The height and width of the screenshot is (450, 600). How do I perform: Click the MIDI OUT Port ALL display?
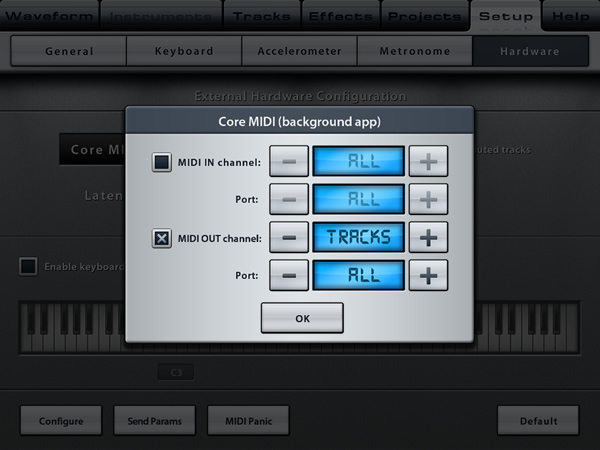(x=359, y=275)
